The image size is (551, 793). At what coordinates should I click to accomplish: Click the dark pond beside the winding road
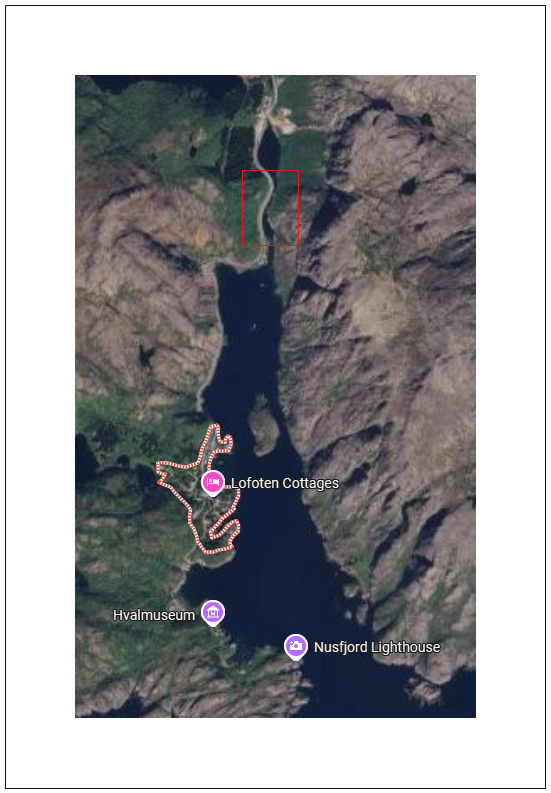[x=269, y=147]
